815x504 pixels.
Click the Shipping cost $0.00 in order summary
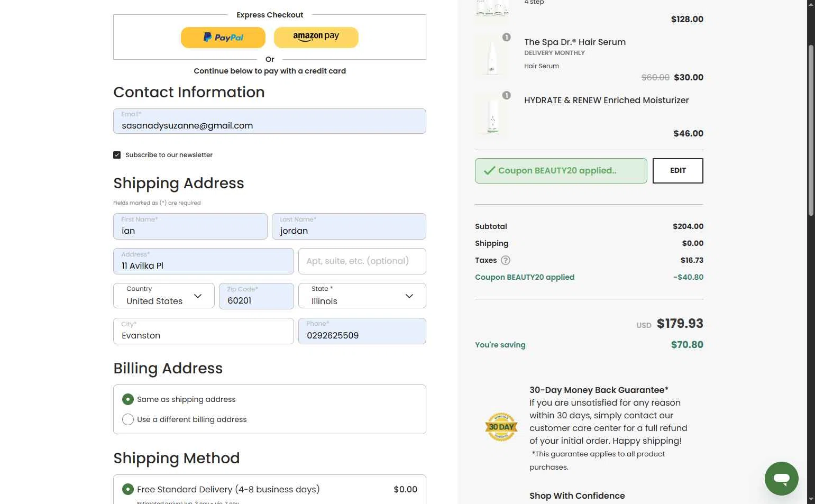pos(693,243)
